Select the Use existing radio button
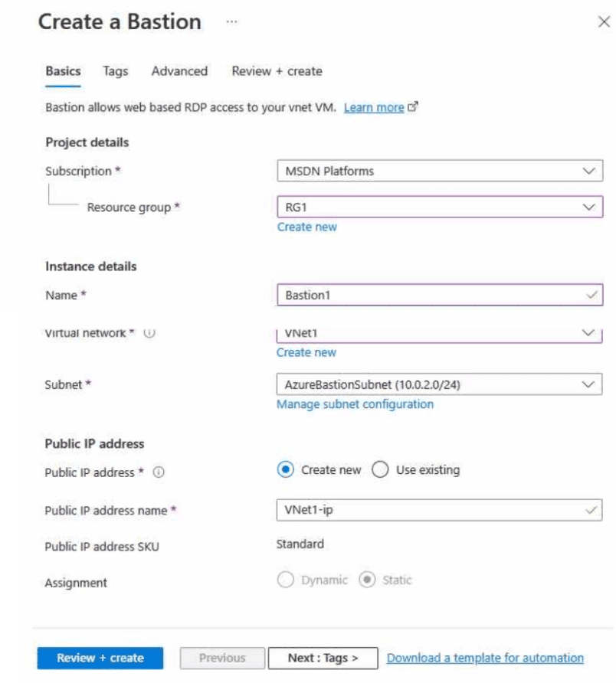The image size is (616, 683). (x=380, y=470)
